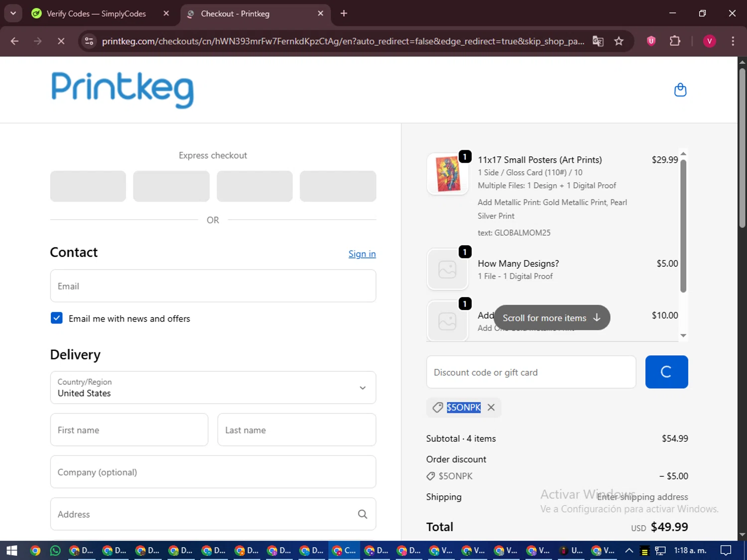
Task: Click Scroll for more items button
Action: tap(552, 318)
